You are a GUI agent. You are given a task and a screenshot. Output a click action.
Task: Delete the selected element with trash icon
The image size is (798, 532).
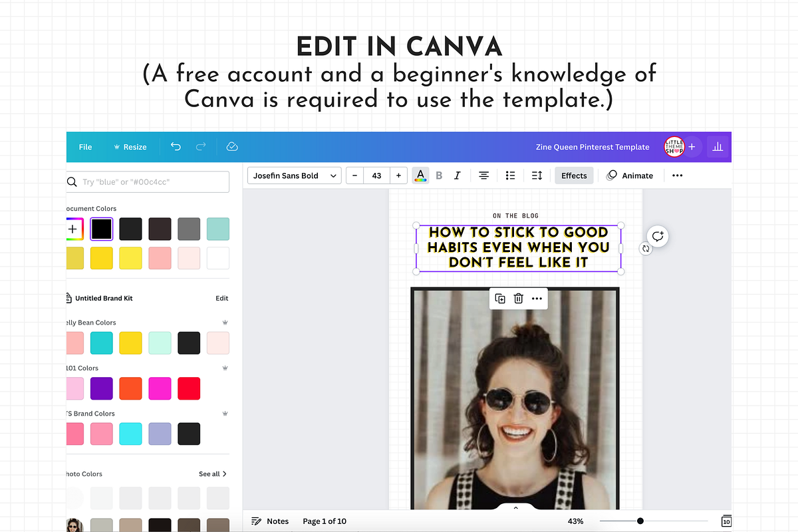pos(519,299)
